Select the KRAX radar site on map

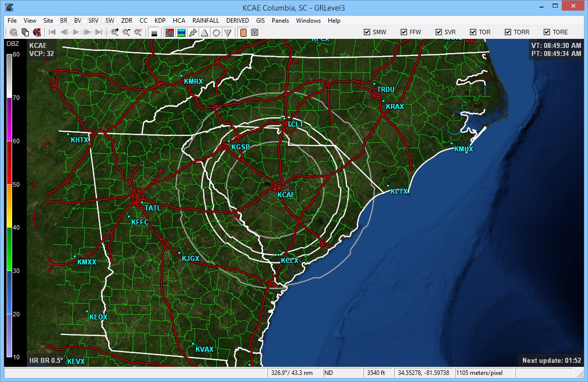[395, 106]
